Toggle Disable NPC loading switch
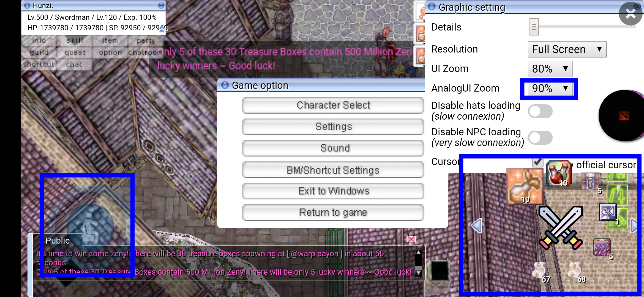The height and width of the screenshot is (297, 644). coord(540,138)
